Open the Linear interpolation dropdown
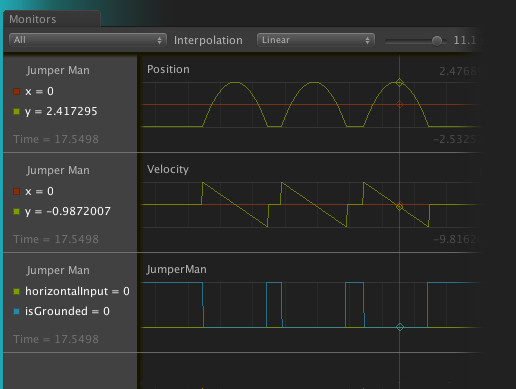Image resolution: width=516 pixels, height=389 pixels. [x=316, y=40]
